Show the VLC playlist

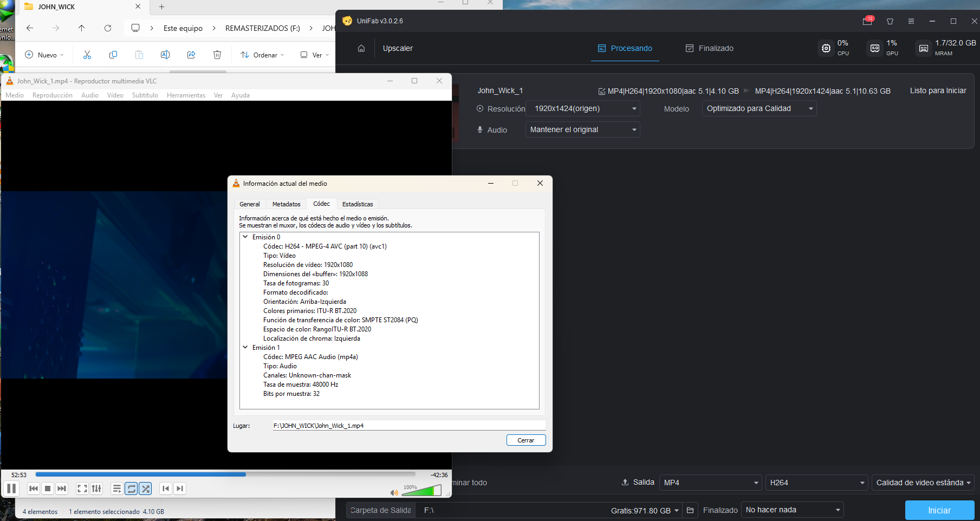[117, 489]
